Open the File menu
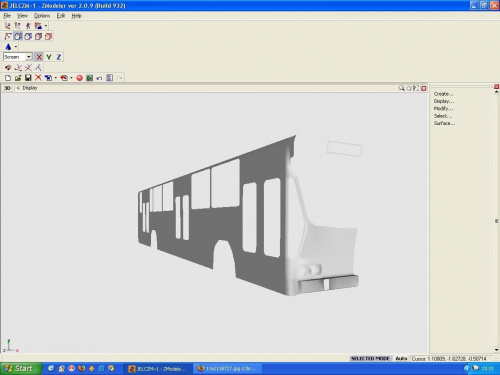The height and width of the screenshot is (375, 500). 7,16
